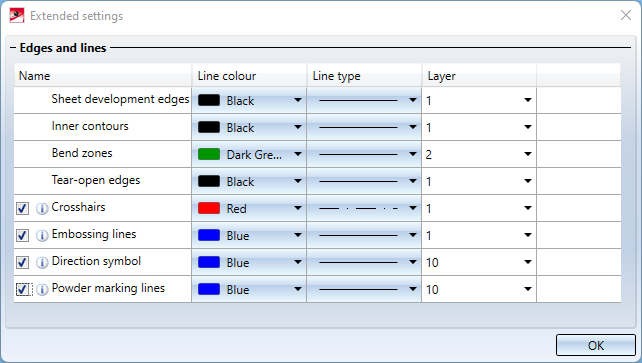
Task: Click the red Crosshairs colour swatch
Action: [209, 208]
